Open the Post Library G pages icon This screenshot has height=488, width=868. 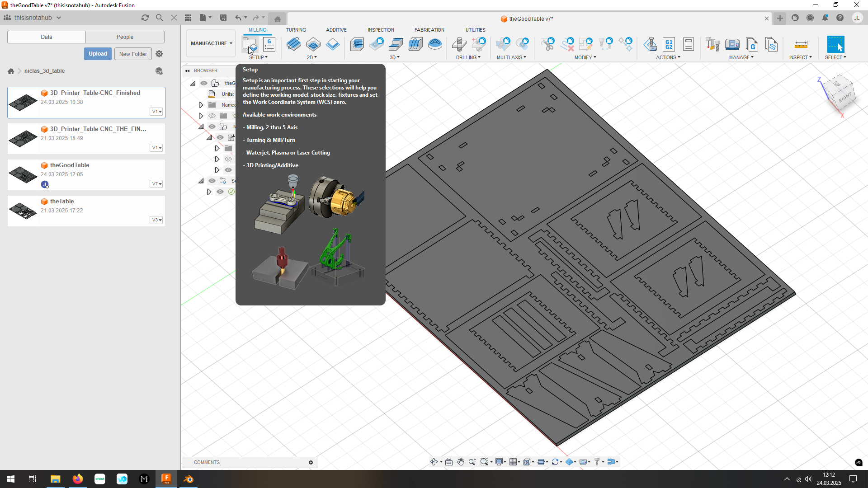752,44
